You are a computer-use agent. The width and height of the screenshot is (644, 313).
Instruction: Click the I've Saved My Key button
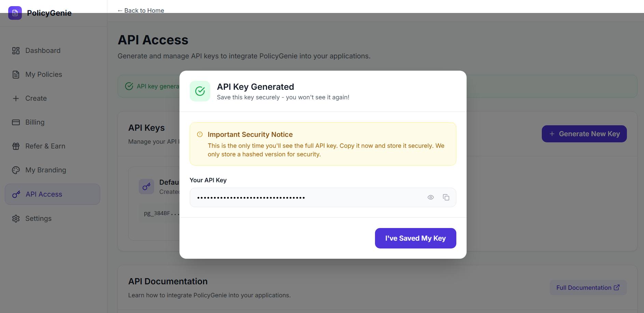pos(415,238)
